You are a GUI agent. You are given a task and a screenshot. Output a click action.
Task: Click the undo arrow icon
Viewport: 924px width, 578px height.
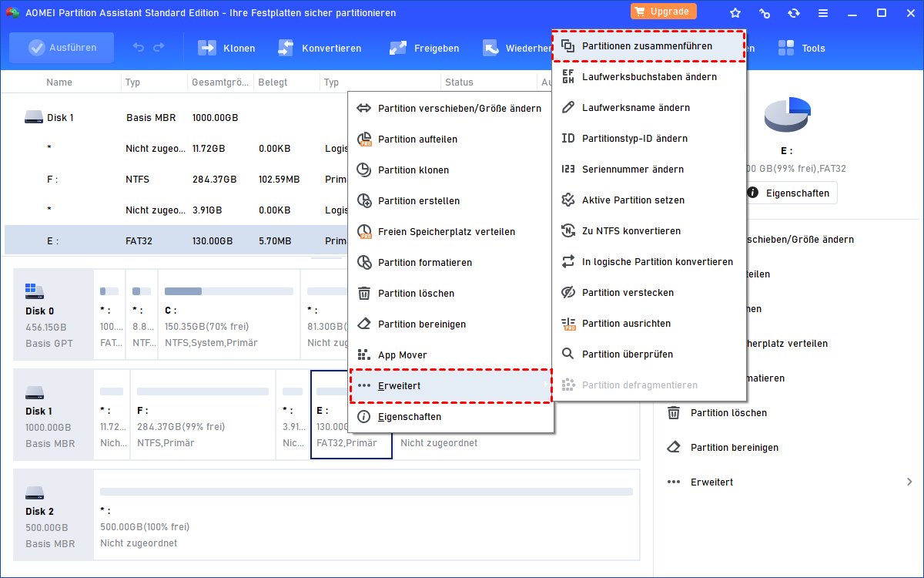click(139, 48)
